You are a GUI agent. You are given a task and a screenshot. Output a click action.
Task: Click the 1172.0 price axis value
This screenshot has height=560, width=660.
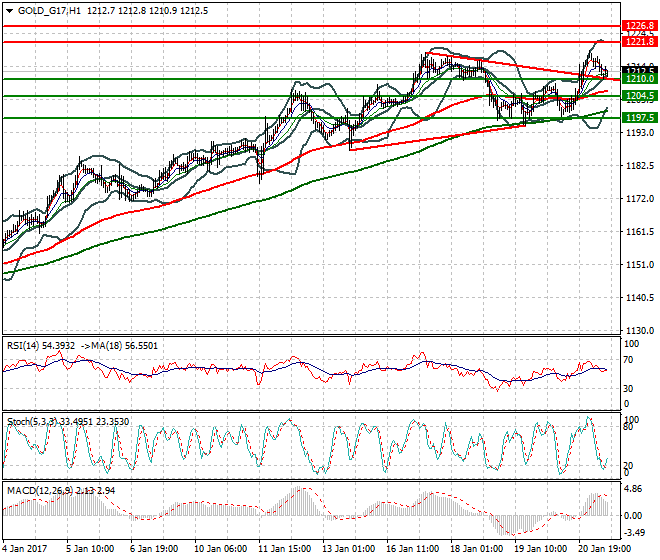click(640, 198)
